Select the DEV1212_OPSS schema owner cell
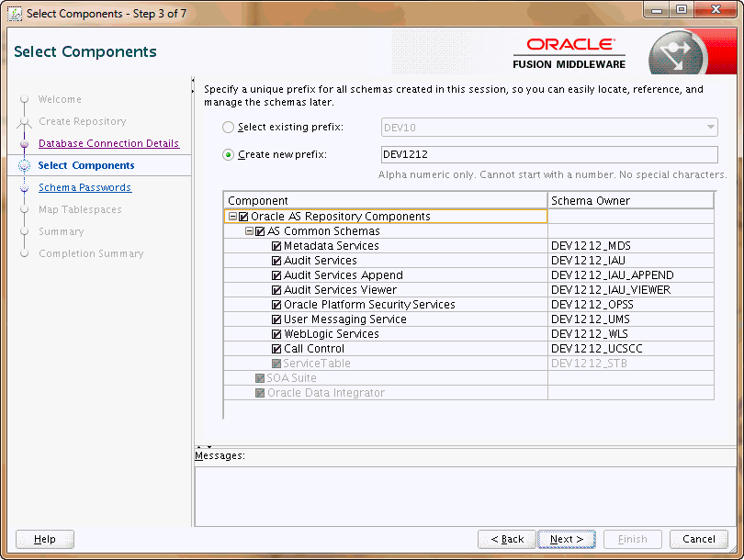This screenshot has width=744, height=560. [631, 305]
